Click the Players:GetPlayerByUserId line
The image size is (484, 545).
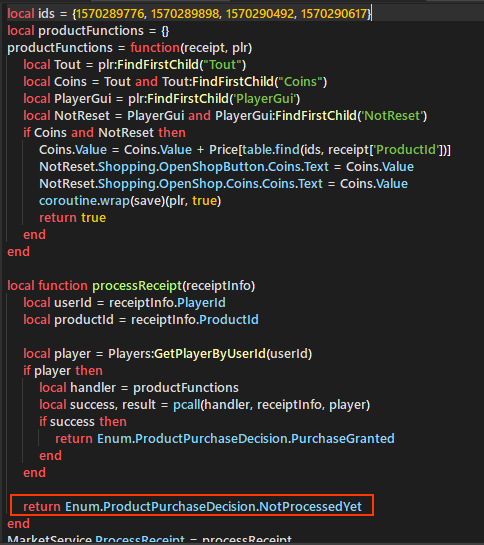point(168,354)
